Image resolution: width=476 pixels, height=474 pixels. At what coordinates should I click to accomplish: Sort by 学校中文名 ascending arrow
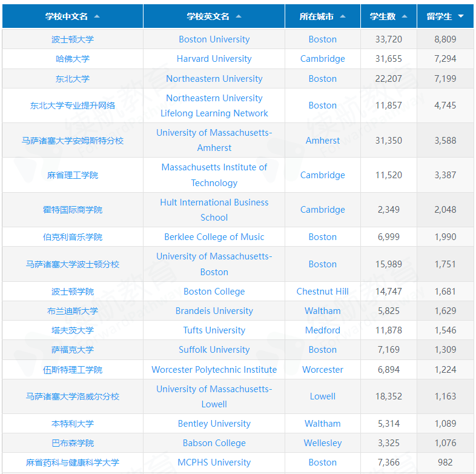click(x=97, y=16)
